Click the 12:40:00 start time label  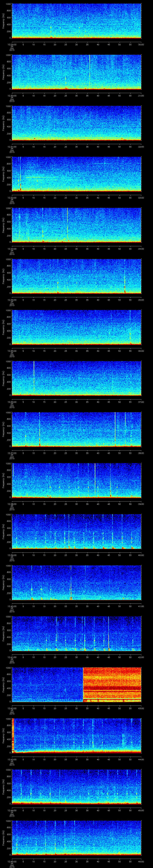click(12, 606)
